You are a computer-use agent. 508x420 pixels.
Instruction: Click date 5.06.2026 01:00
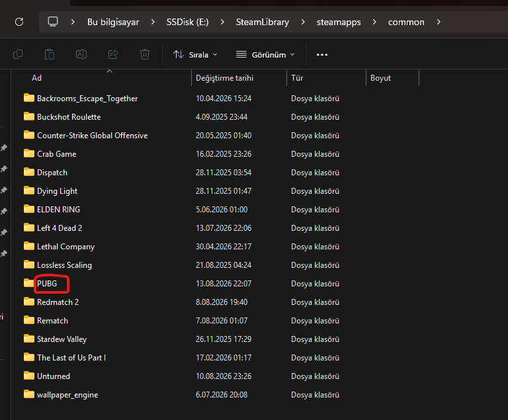222,210
